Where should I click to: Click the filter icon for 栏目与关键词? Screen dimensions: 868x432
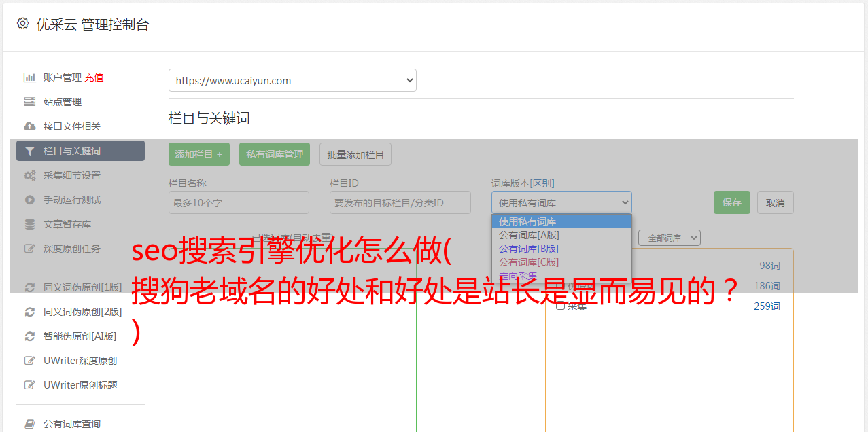(29, 151)
